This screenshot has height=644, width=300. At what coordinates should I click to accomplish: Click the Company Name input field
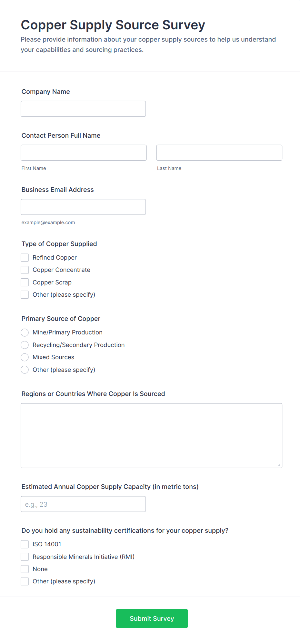click(83, 109)
